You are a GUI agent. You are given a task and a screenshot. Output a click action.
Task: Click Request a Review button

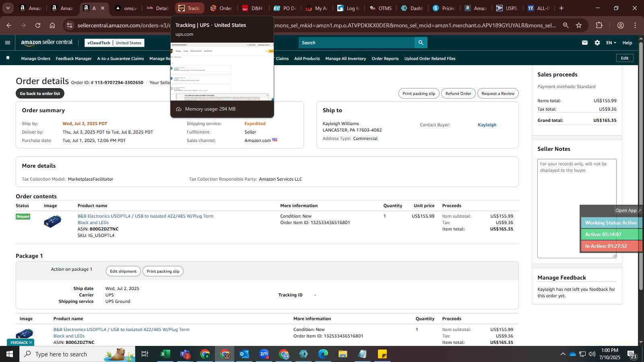click(x=498, y=93)
